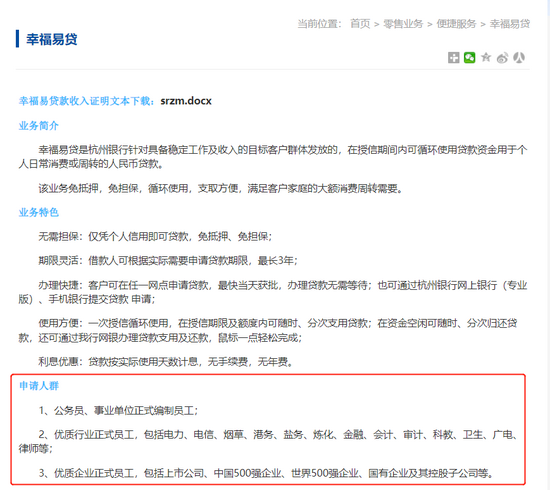The height and width of the screenshot is (490, 550).
Task: Click the 当前位置 label
Action: click(319, 24)
